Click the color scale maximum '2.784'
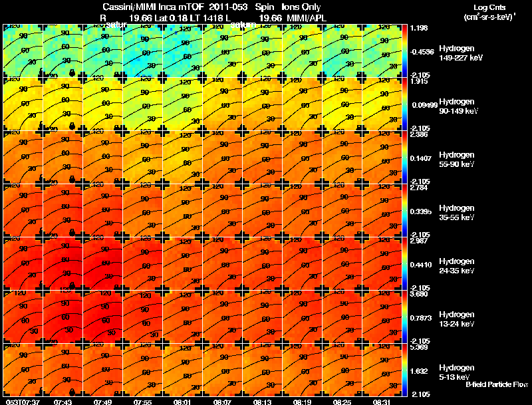The height and width of the screenshot is (405, 532). tap(419, 188)
